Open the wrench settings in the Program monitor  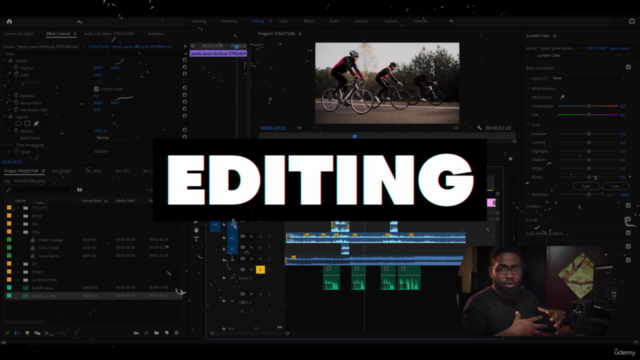point(479,128)
